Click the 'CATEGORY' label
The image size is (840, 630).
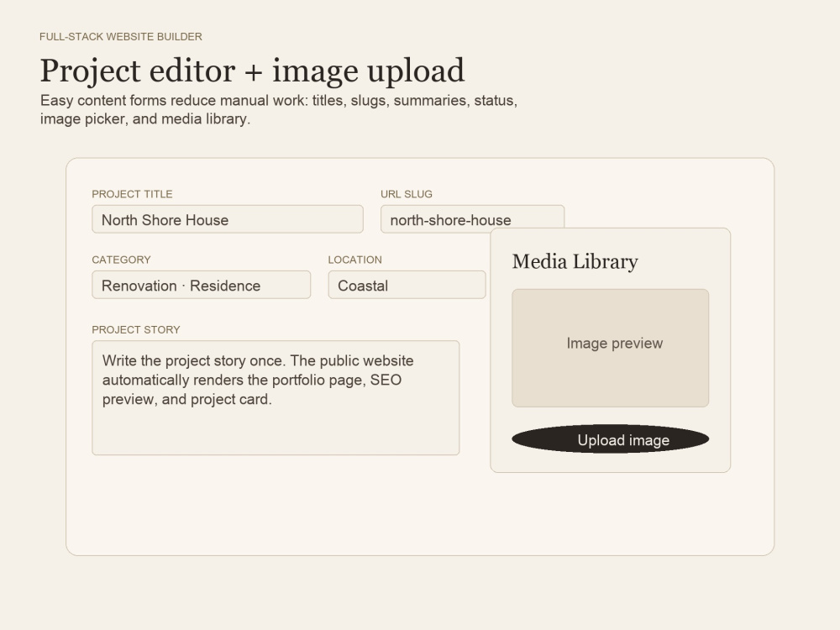point(121,260)
